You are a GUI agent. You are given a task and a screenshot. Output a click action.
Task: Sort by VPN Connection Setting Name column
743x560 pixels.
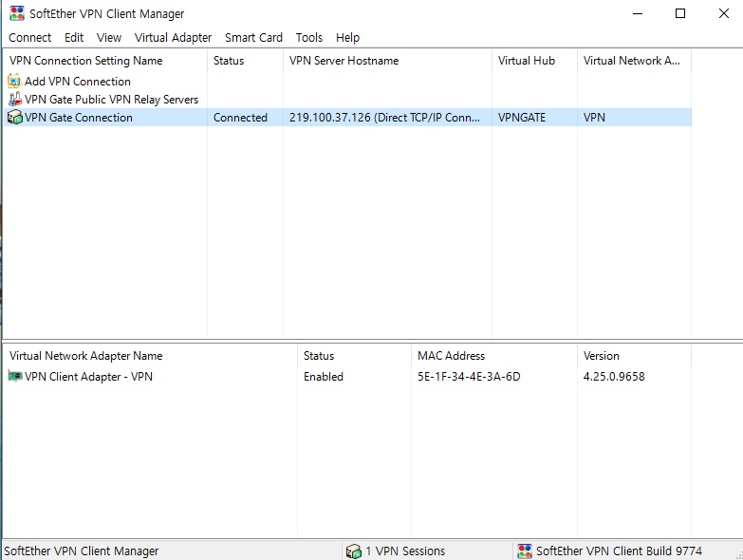click(x=105, y=61)
